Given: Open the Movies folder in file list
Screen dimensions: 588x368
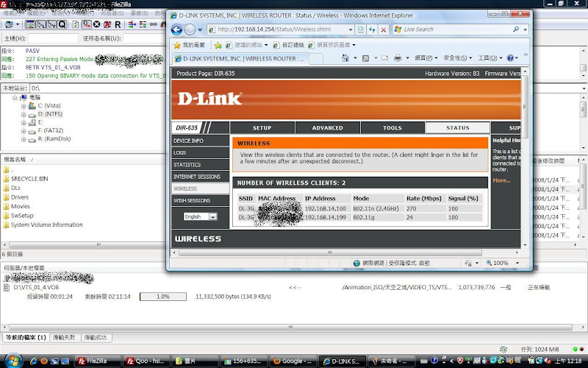Looking at the screenshot, I should [x=20, y=207].
